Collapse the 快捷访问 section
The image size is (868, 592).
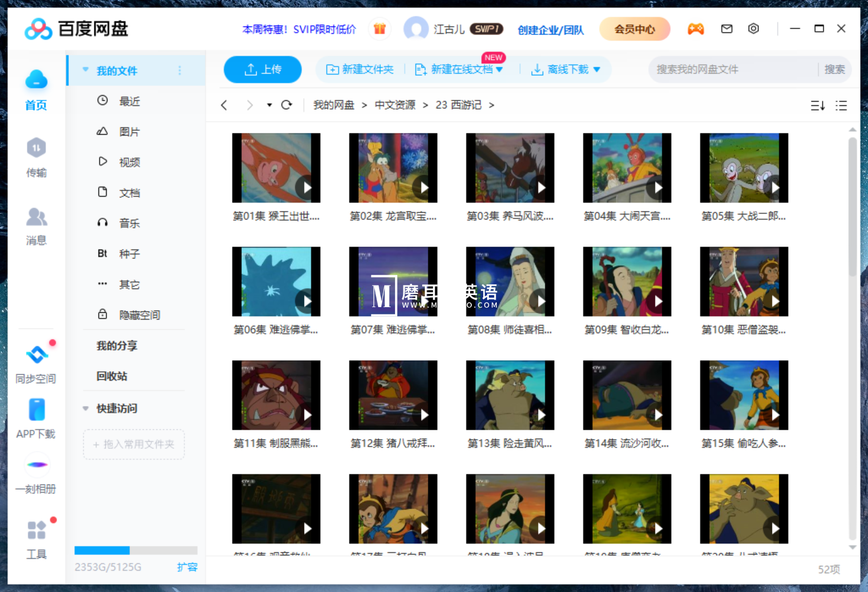86,408
